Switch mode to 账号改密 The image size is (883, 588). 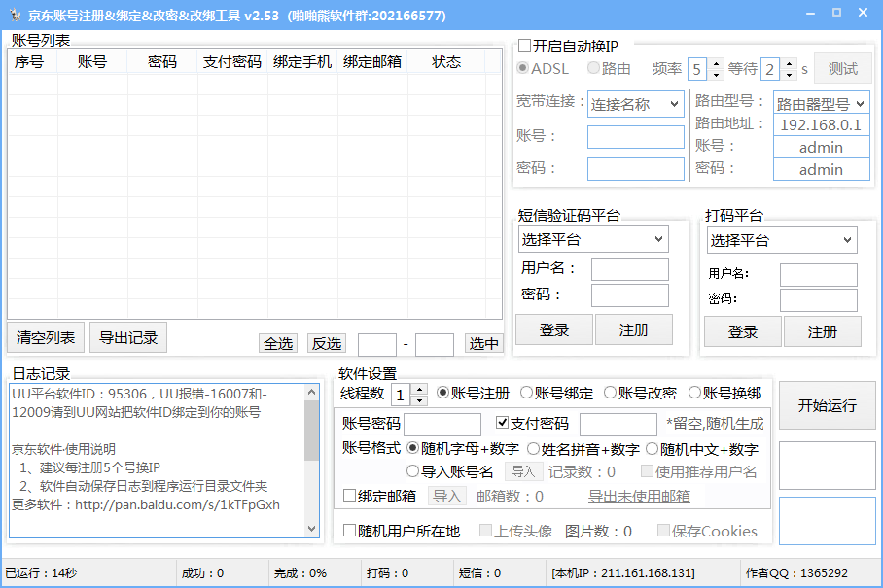click(x=611, y=392)
